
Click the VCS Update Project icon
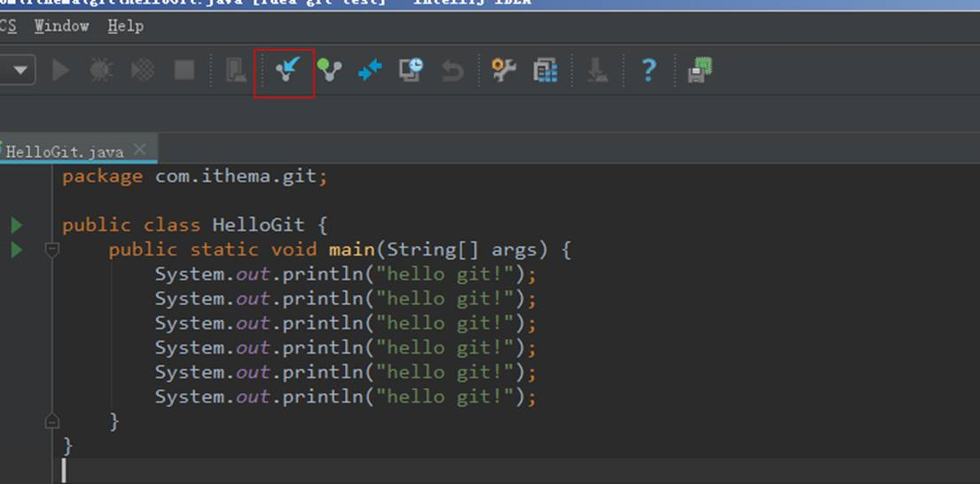287,69
